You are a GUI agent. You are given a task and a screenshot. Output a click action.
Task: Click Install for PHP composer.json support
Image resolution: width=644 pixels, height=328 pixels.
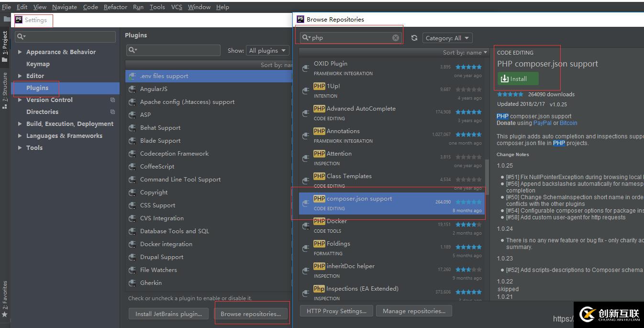(518, 79)
